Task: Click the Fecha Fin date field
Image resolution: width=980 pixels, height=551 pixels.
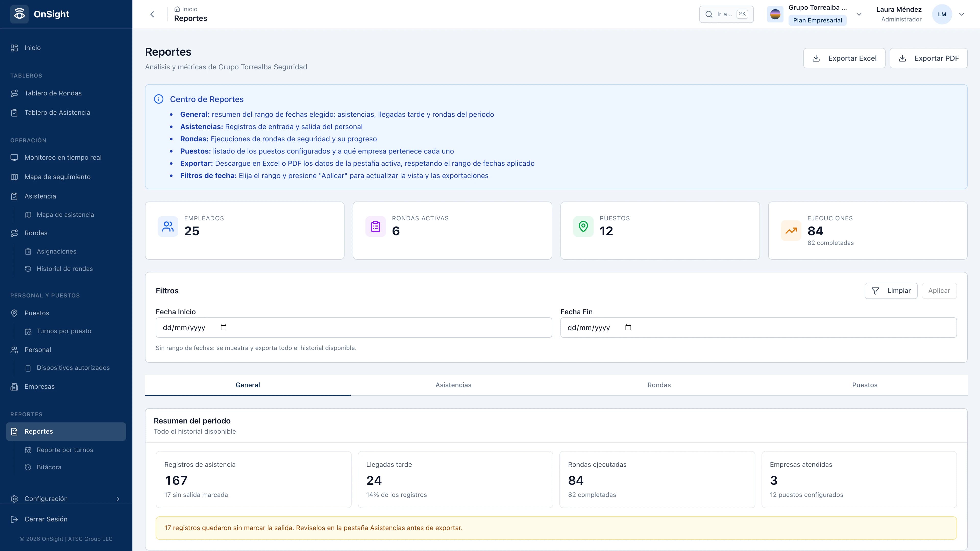Action: coord(758,327)
